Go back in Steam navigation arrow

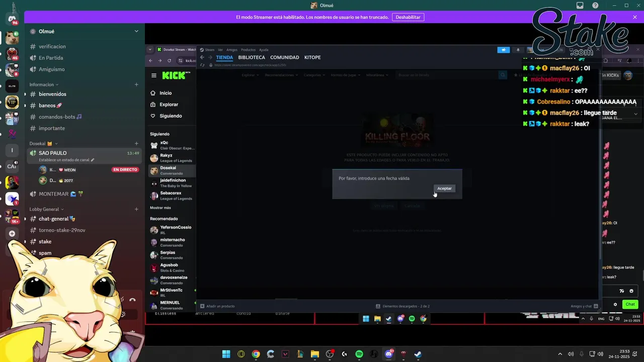tap(202, 57)
